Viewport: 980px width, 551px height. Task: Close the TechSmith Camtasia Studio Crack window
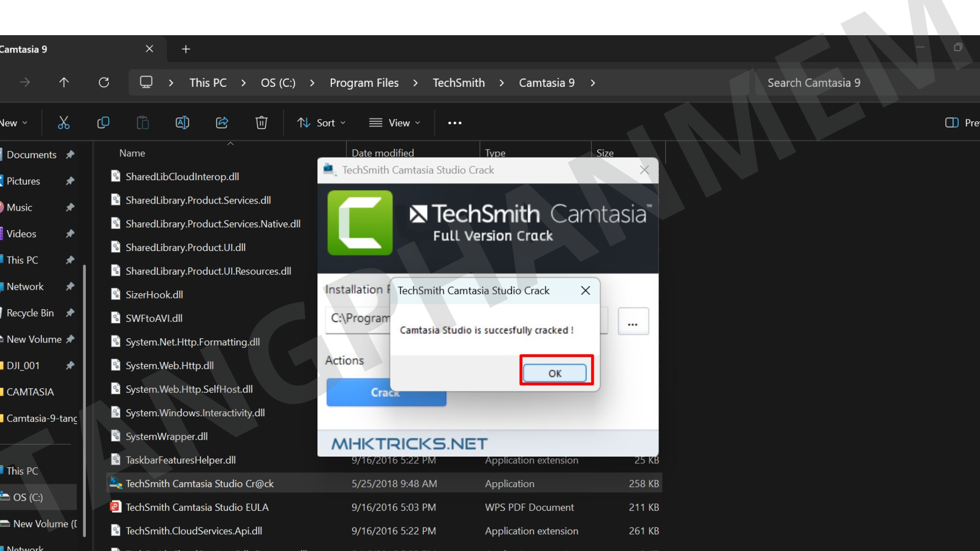point(645,170)
